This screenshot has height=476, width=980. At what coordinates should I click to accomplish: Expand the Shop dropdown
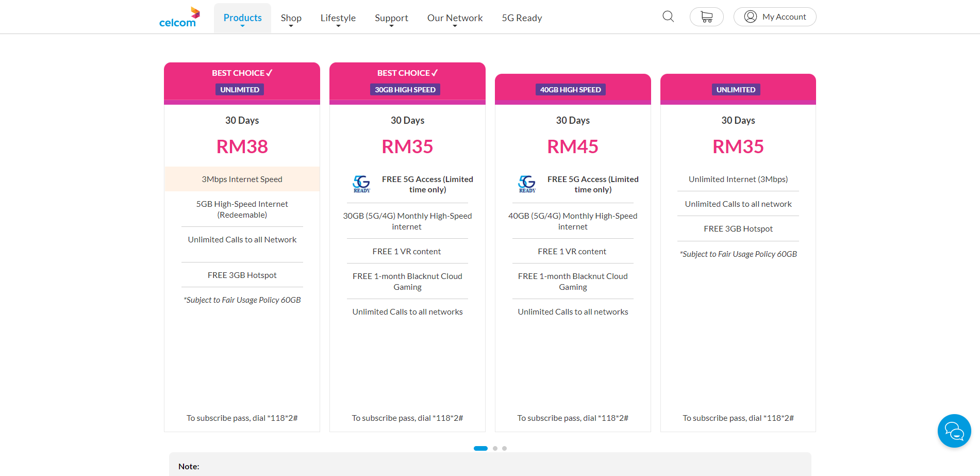point(291,18)
